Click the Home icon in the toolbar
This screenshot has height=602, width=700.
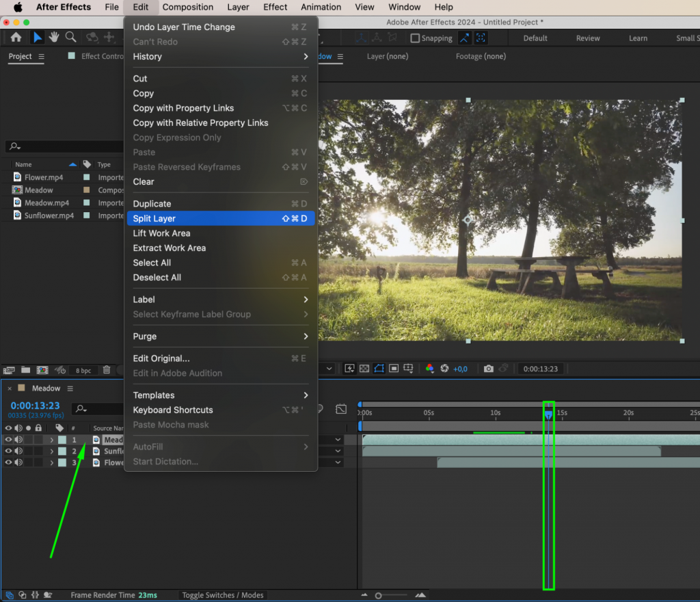click(x=16, y=38)
